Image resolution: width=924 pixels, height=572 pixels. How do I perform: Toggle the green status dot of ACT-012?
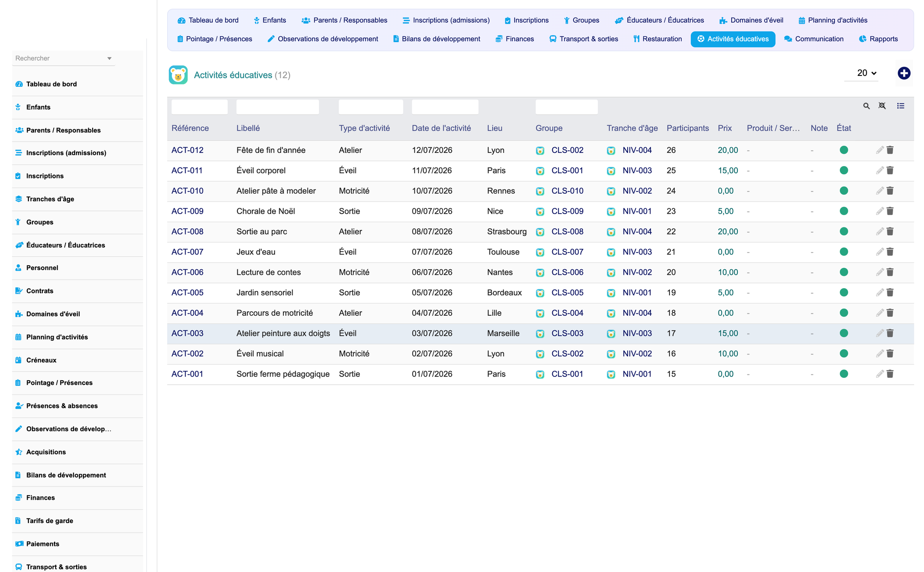[844, 150]
